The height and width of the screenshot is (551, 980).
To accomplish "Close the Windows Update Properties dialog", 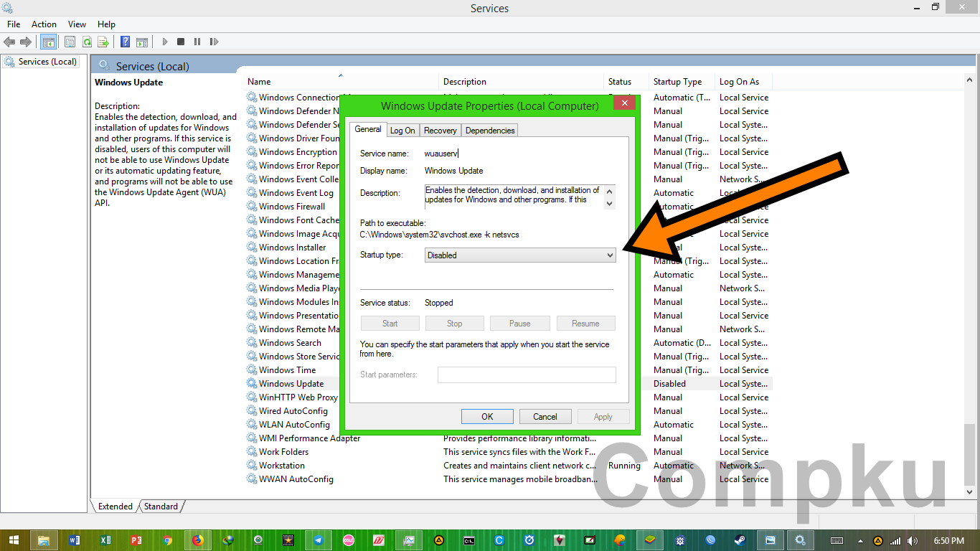I will point(624,103).
